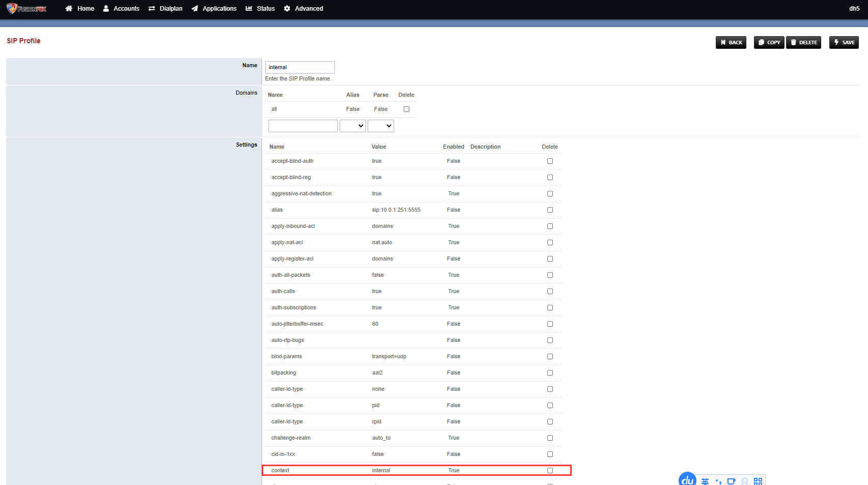Click the cid-in-1xx setting name
Image resolution: width=868 pixels, height=485 pixels.
(x=283, y=454)
